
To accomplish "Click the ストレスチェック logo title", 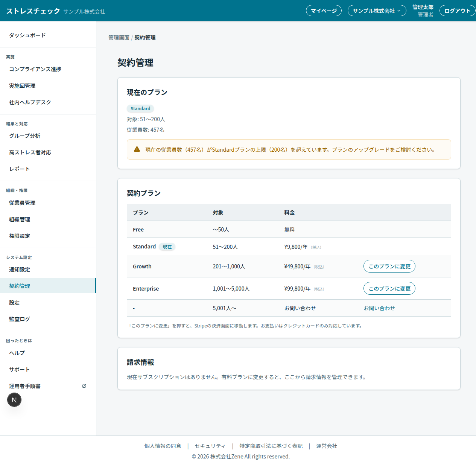I will pos(33,11).
